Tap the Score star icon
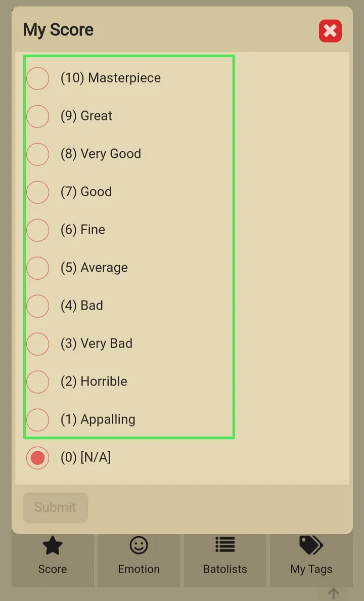This screenshot has height=601, width=364. (53, 545)
